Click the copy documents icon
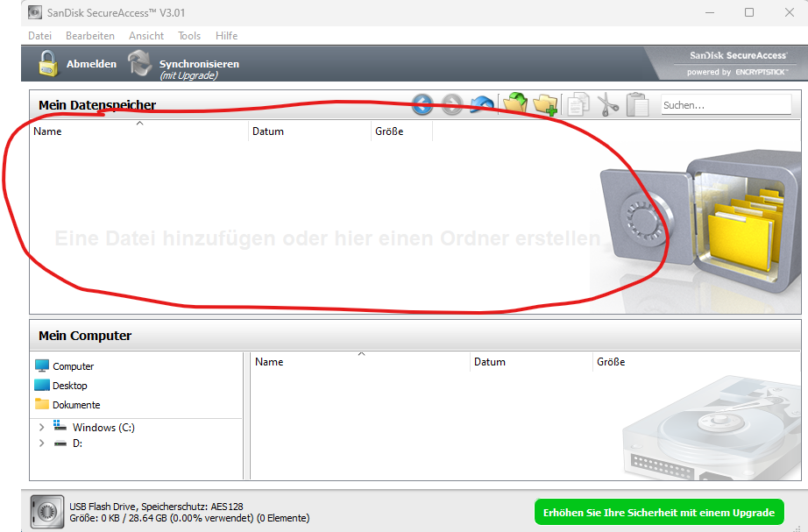Image resolution: width=808 pixels, height=532 pixels. 578,105
